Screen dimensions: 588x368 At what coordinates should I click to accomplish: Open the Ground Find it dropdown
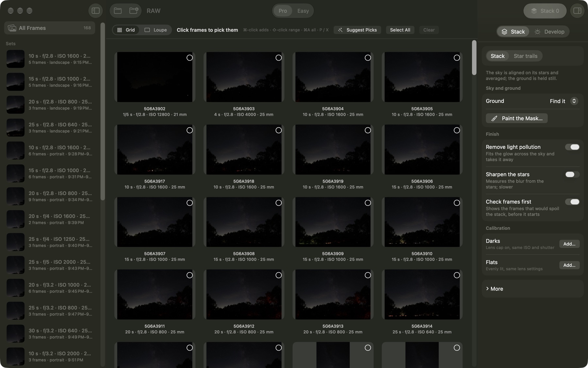pos(564,101)
